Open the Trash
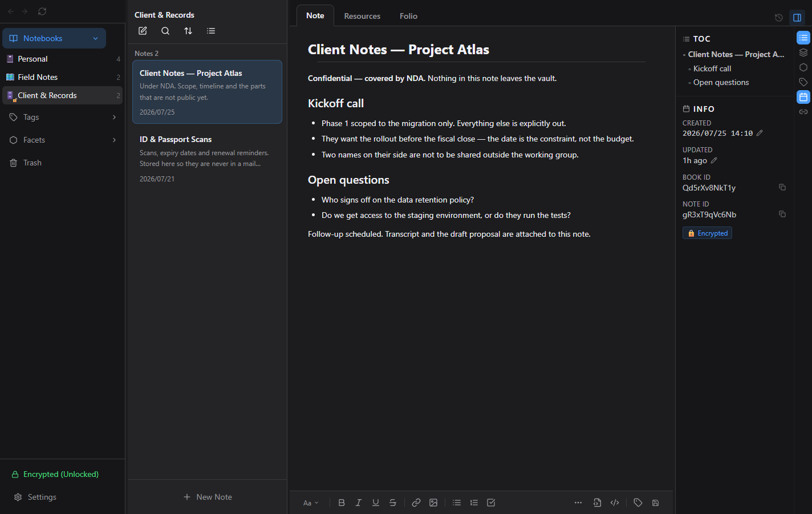This screenshot has width=812, height=514. coord(63,163)
